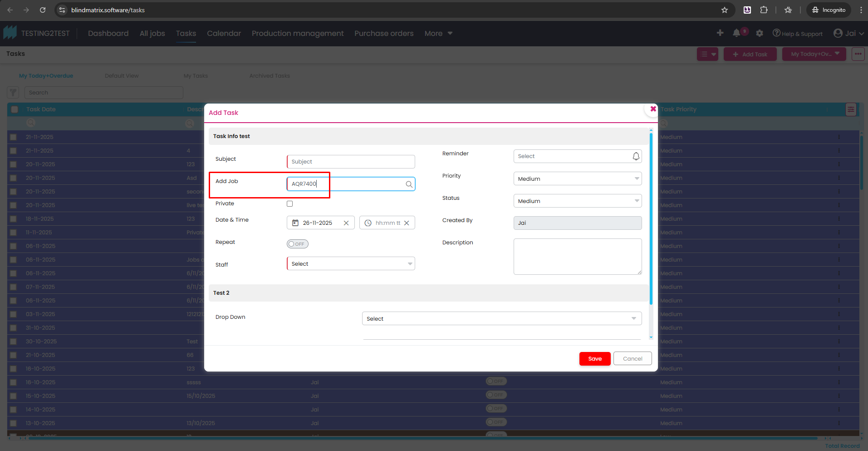Open the calendar date picker icon

(295, 223)
